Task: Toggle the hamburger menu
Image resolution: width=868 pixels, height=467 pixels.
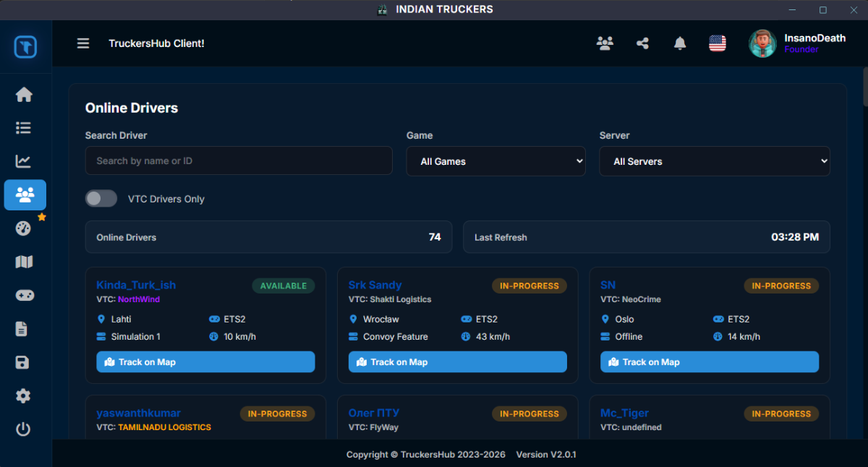Action: coord(83,43)
